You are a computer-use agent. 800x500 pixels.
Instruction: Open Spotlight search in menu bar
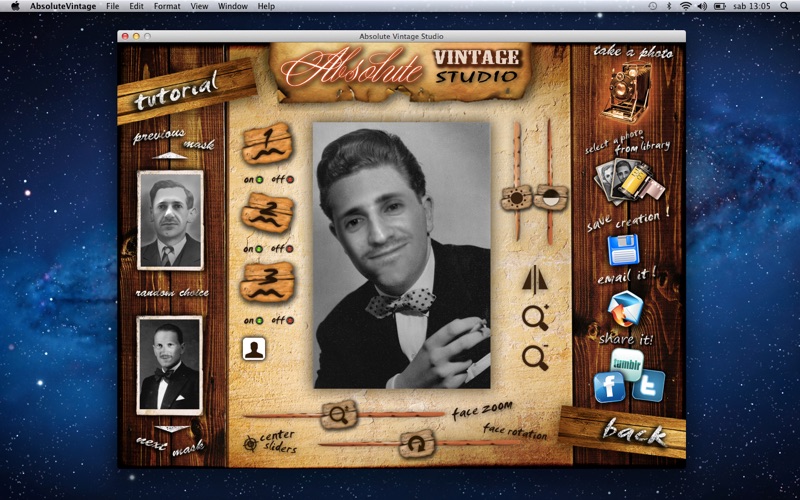pyautogui.click(x=784, y=6)
